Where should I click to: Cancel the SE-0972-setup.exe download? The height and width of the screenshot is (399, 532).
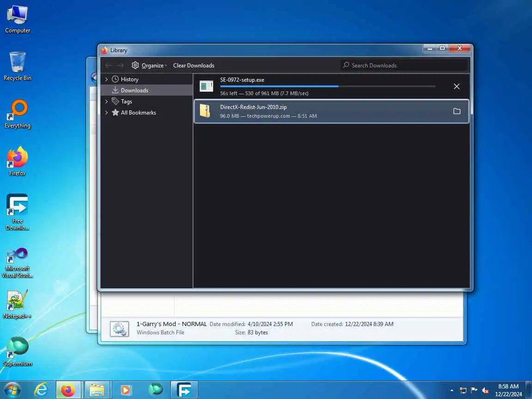coord(457,86)
